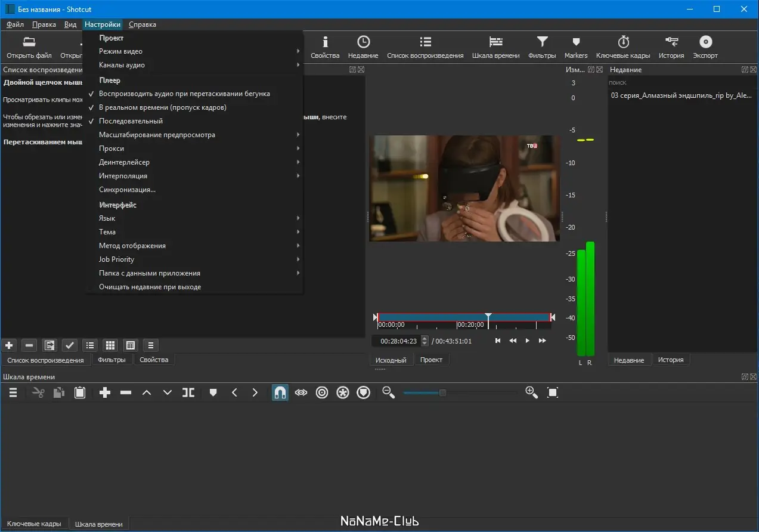Viewport: 759px width, 532px height.
Task: Click the ripple all tracks icon
Action: pyautogui.click(x=343, y=392)
